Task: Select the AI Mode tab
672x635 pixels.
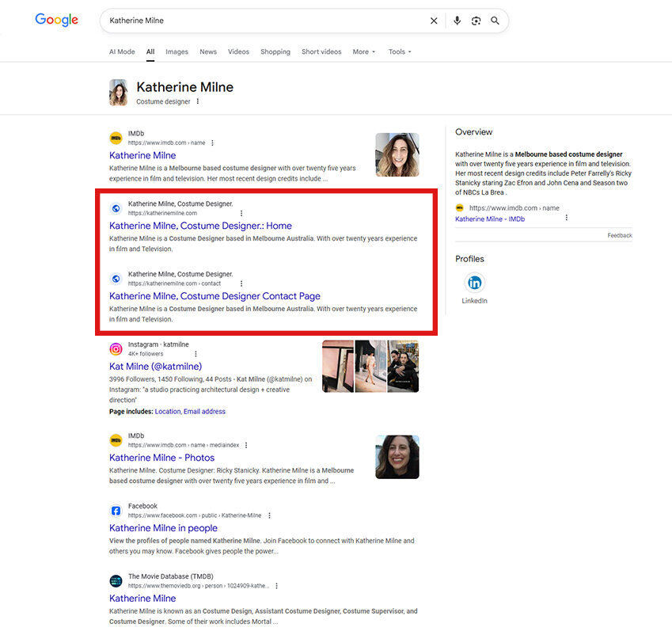Action: tap(122, 52)
